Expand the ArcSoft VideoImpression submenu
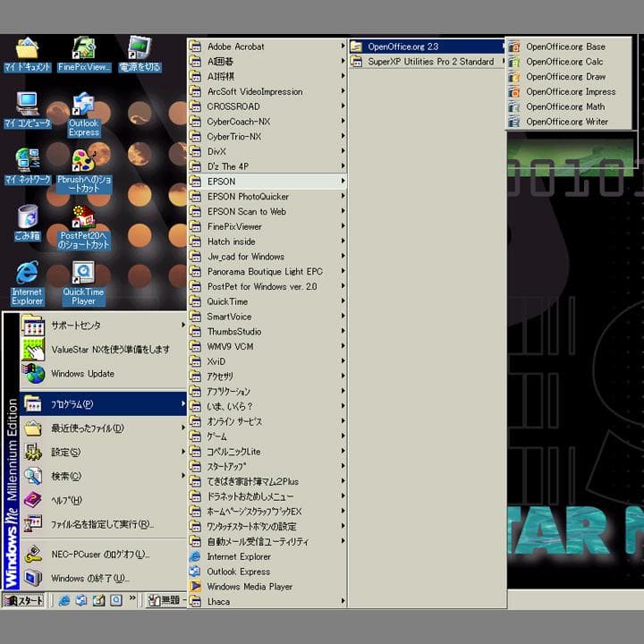 click(267, 91)
